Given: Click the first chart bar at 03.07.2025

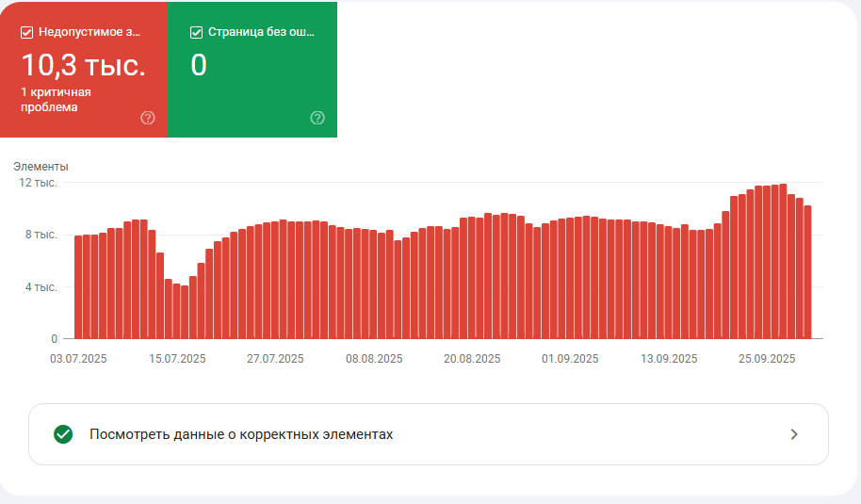Looking at the screenshot, I should 78,287.
